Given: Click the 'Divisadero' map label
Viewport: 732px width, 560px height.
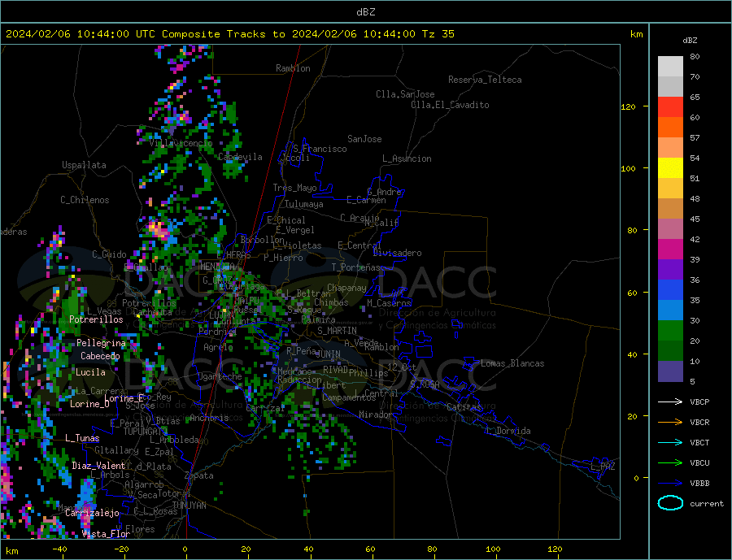Looking at the screenshot, I should point(397,253).
